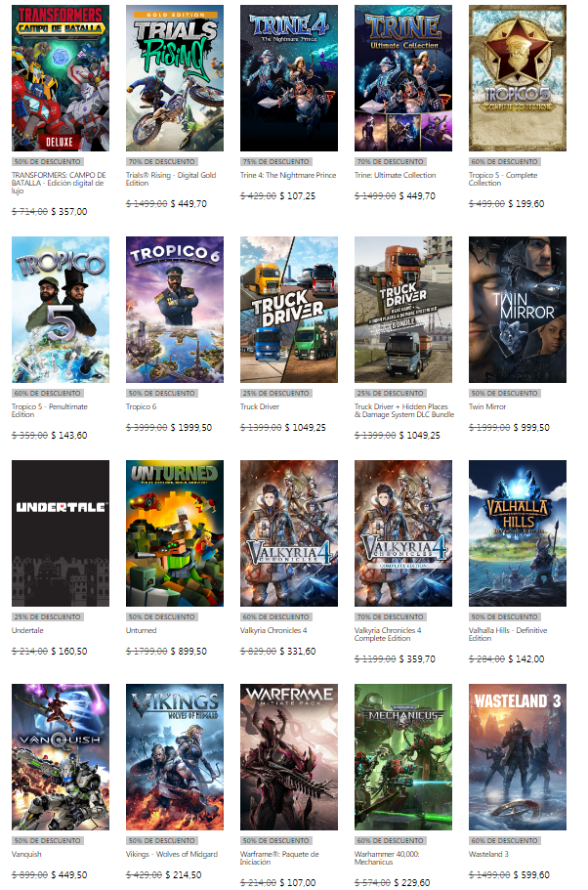Click the Tropico 5 Complete Collection cover
Screen dimensions: 588x890
518,78
